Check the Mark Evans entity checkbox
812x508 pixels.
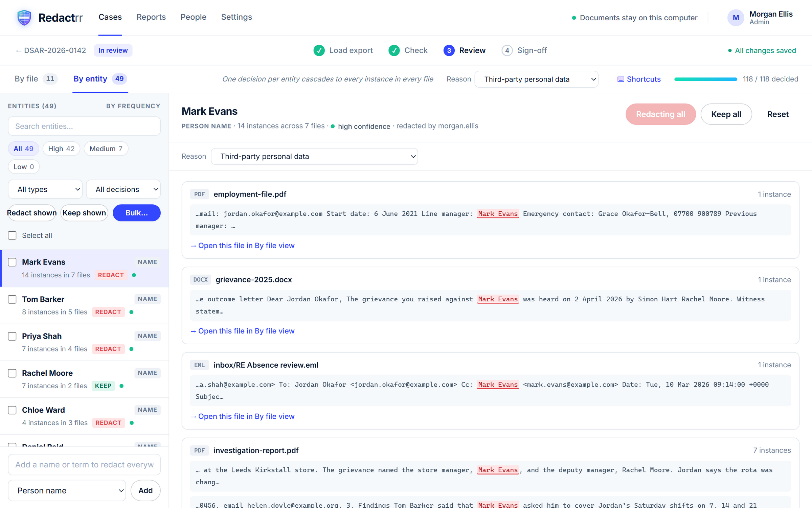(12, 262)
